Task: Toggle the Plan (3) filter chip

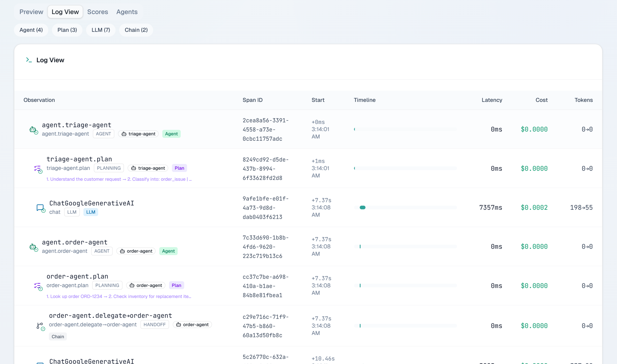Action: (67, 30)
